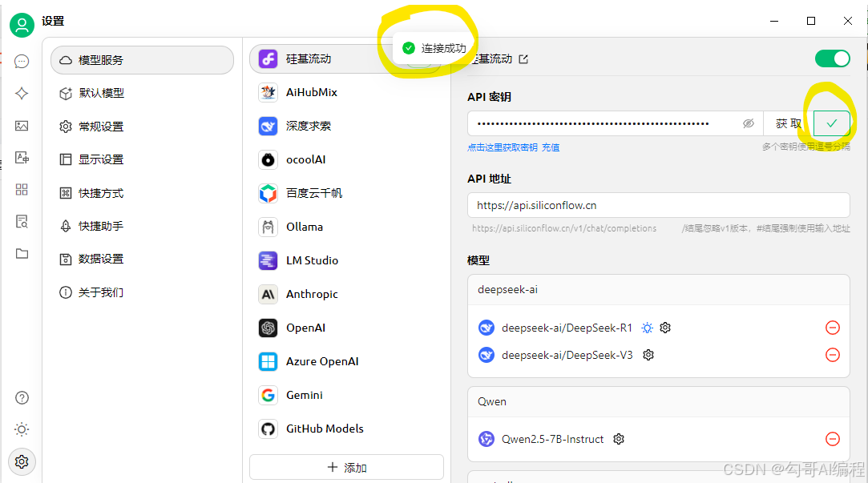Open settings gear for DeepSeek-V3 model

648,355
